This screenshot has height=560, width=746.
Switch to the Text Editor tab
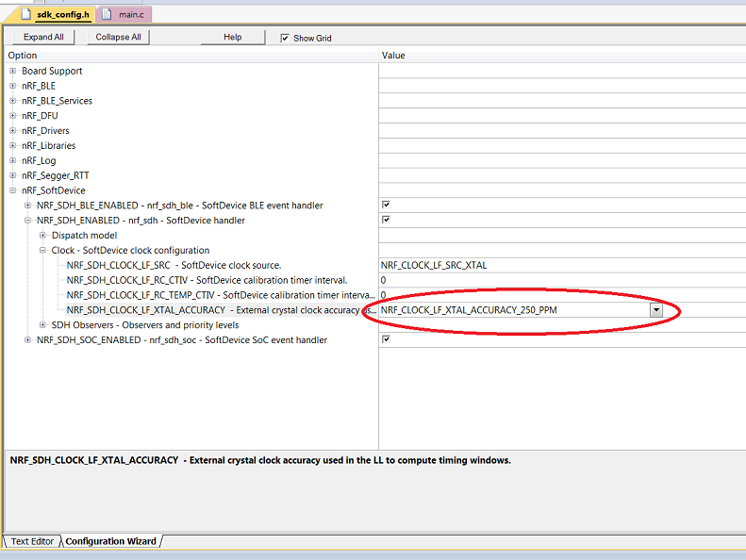coord(32,541)
